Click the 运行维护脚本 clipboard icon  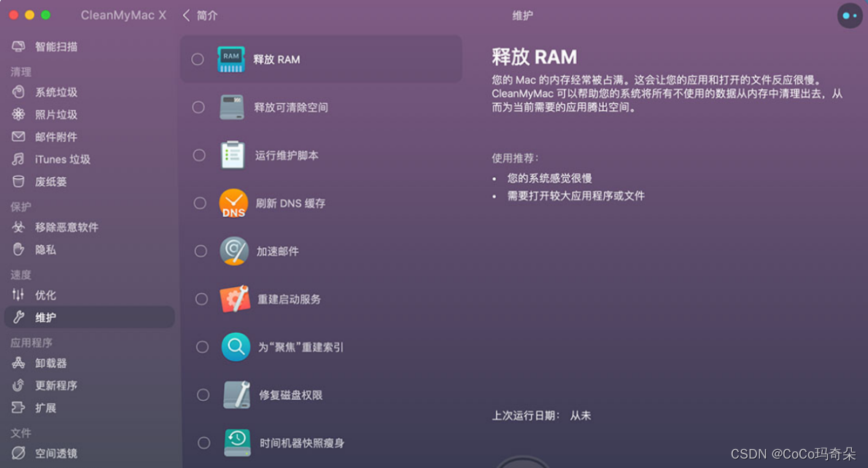click(x=233, y=155)
